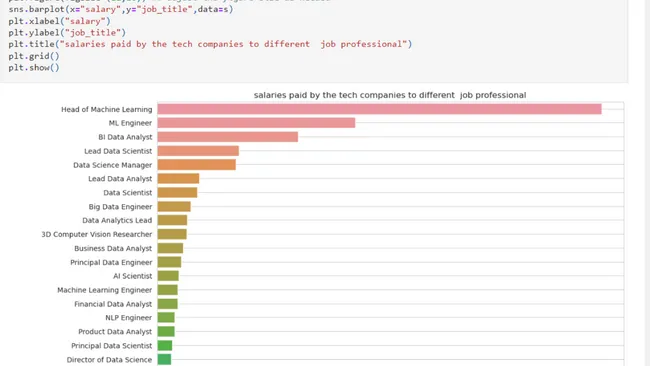The width and height of the screenshot is (650, 366).
Task: Select the ML Engineer bar
Action: pos(256,123)
